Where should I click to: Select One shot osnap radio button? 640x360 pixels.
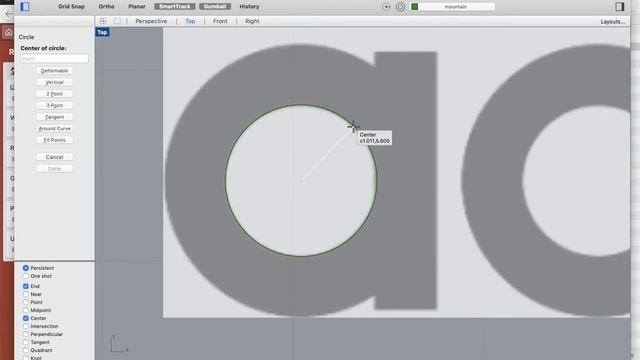click(26, 276)
